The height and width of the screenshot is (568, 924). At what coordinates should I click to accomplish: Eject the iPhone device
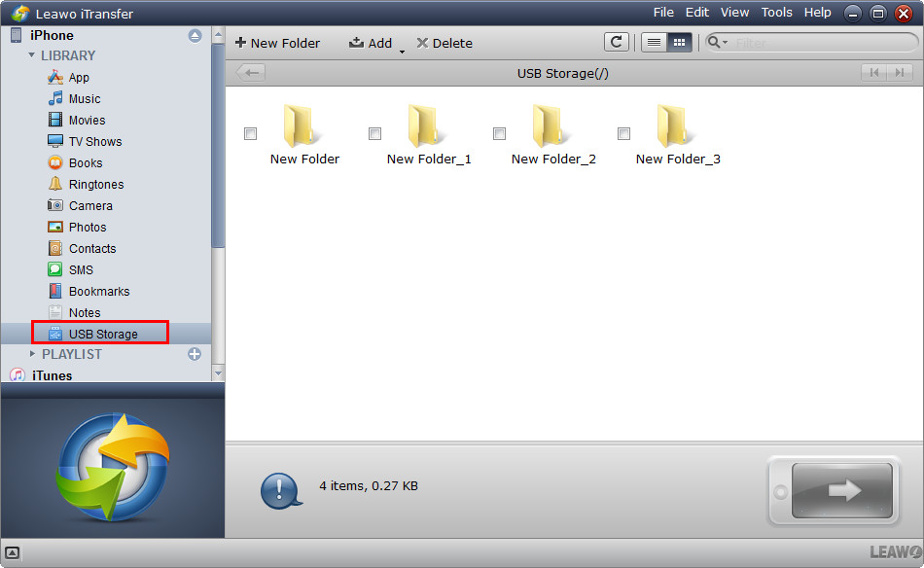pyautogui.click(x=195, y=36)
